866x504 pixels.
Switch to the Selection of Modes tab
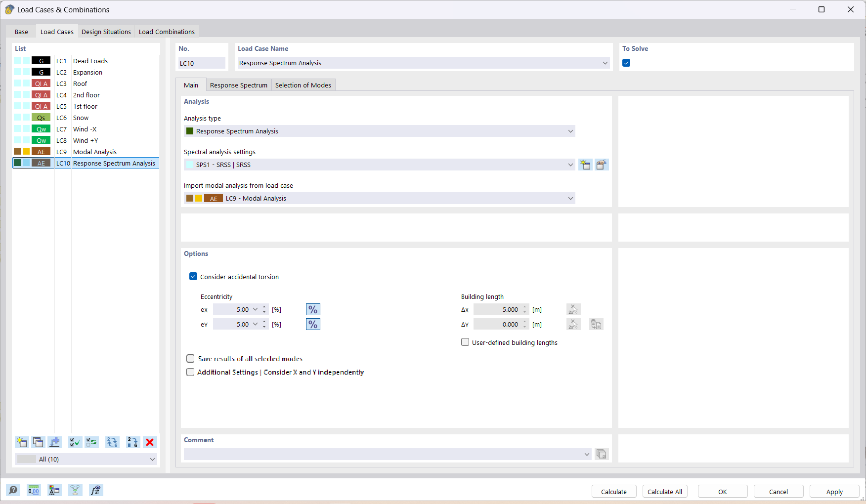pyautogui.click(x=303, y=84)
